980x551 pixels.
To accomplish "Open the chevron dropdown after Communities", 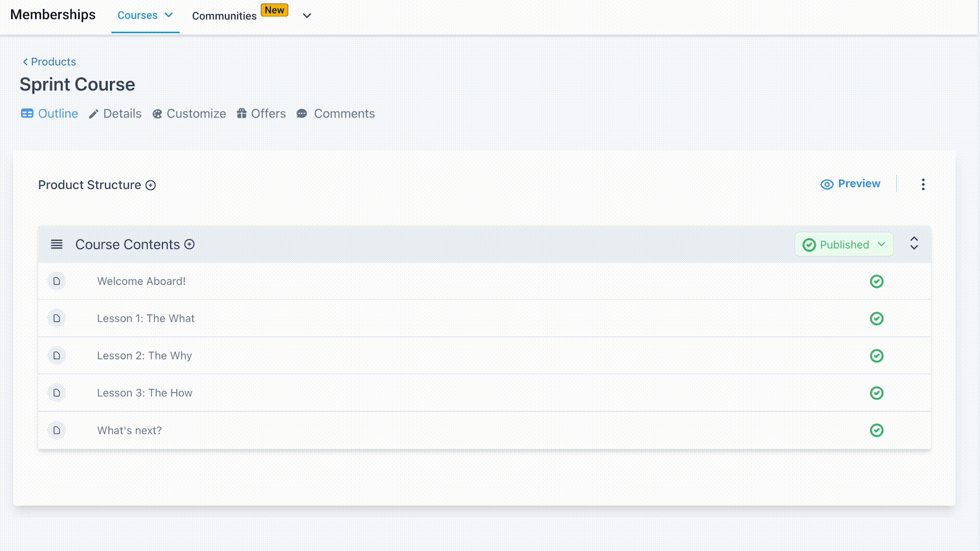I will coord(307,15).
